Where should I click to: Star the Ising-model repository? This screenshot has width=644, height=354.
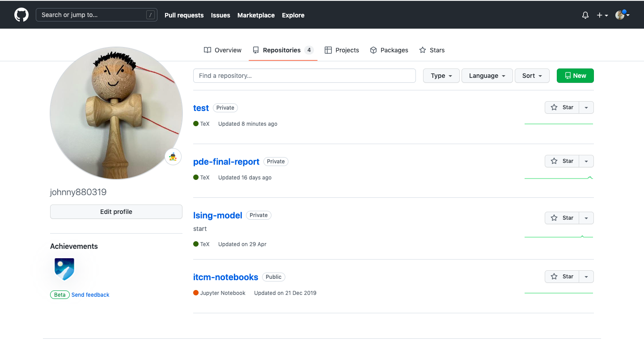pyautogui.click(x=562, y=218)
